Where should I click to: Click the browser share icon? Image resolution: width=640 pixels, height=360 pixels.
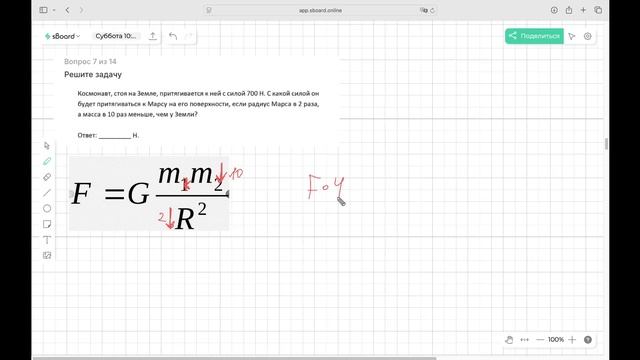[569, 10]
